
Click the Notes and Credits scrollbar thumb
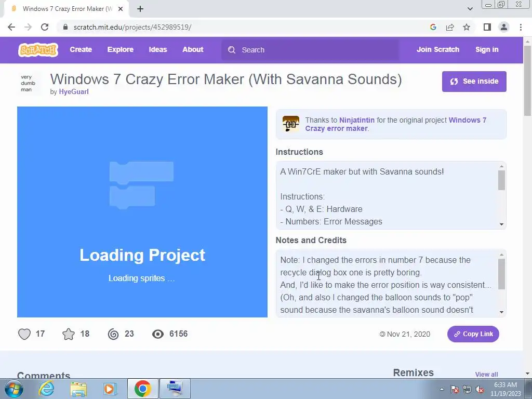pos(501,274)
